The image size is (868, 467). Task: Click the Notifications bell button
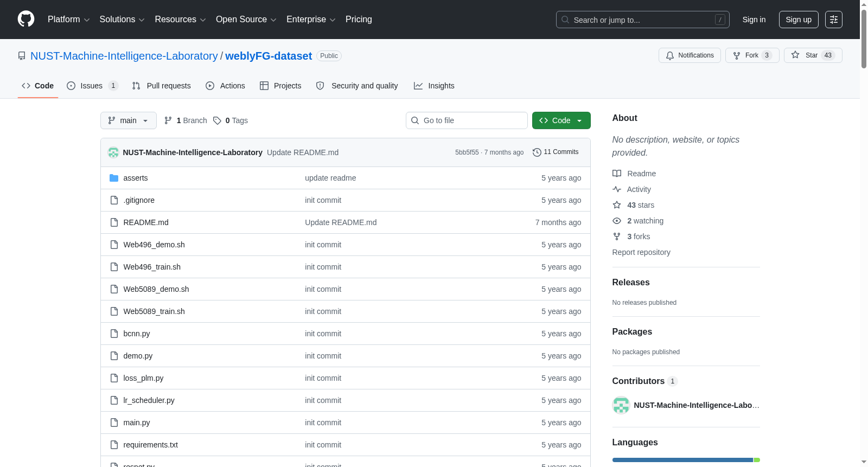(x=690, y=55)
